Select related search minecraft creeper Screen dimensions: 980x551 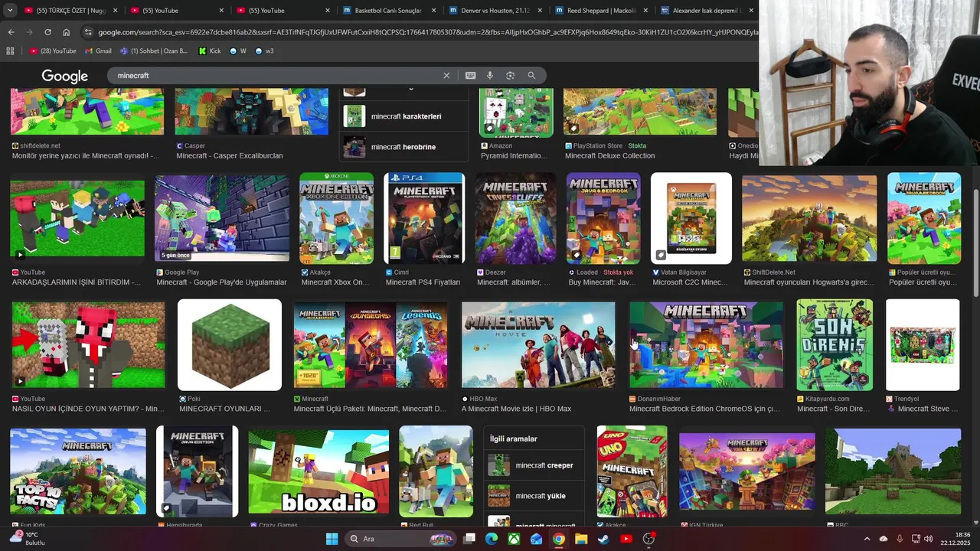(x=534, y=465)
